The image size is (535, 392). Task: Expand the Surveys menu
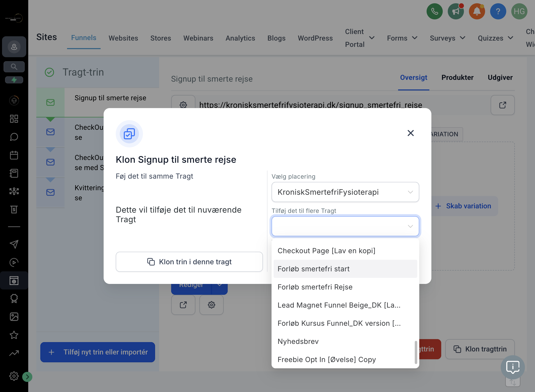[448, 38]
